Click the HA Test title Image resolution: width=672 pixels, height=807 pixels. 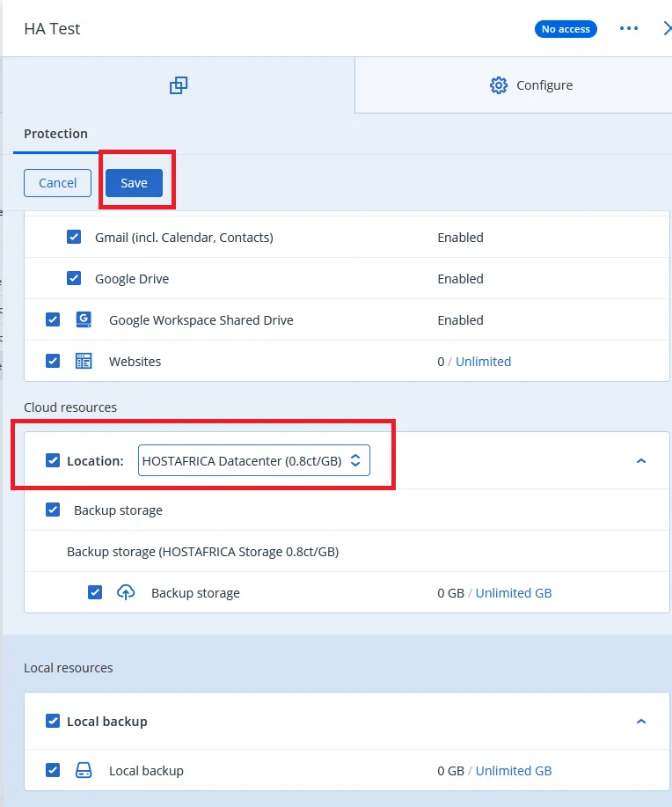[x=52, y=29]
